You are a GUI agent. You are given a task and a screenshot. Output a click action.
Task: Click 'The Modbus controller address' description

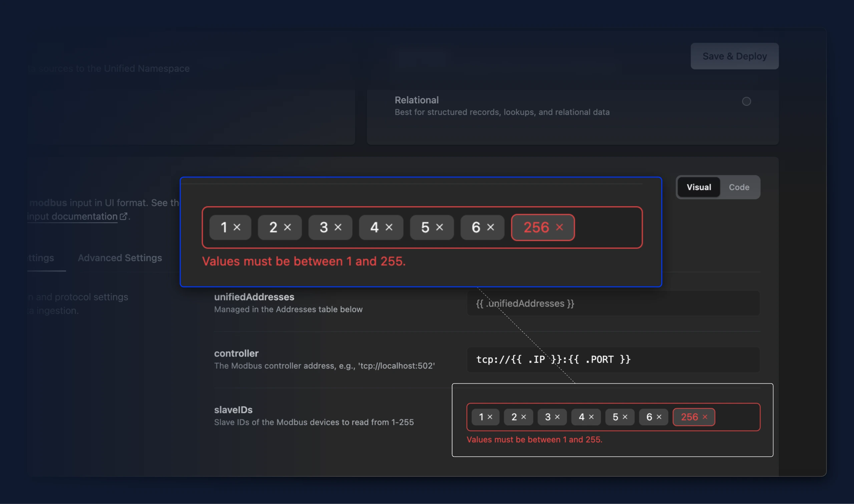[325, 366]
